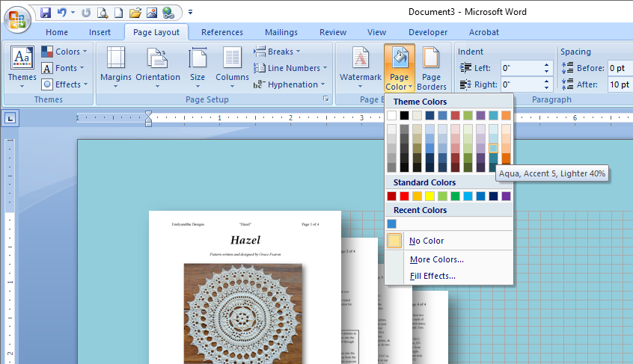This screenshot has width=633, height=364.
Task: Undo the last action
Action: pyautogui.click(x=62, y=13)
